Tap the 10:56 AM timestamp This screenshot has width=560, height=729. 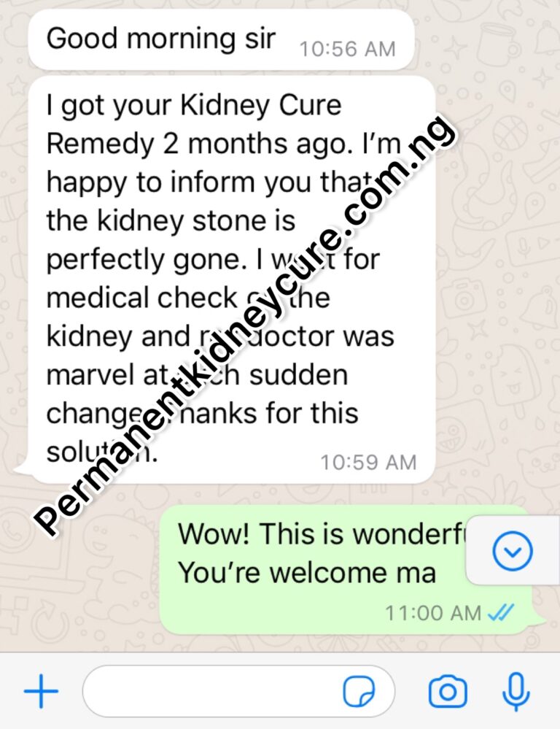click(347, 49)
